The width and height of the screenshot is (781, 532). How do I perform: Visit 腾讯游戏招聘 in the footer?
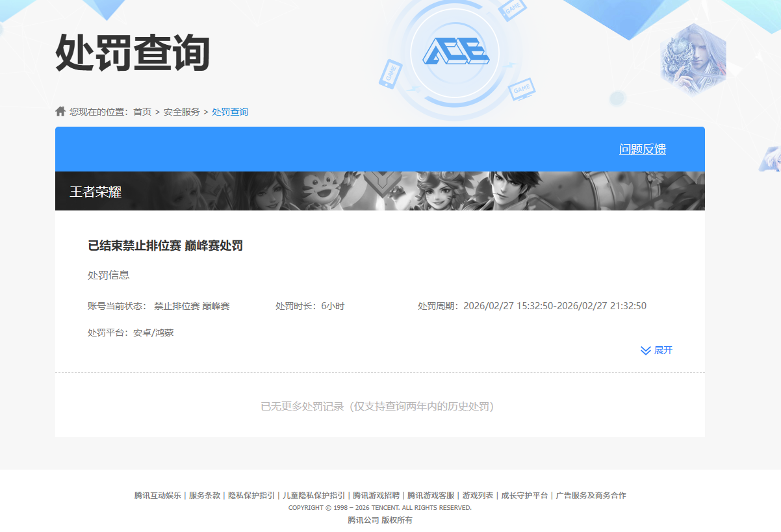tap(376, 496)
